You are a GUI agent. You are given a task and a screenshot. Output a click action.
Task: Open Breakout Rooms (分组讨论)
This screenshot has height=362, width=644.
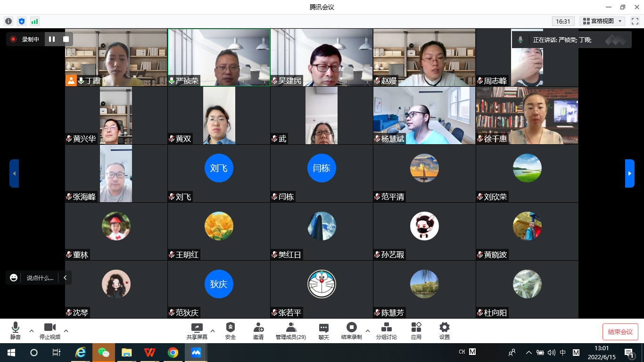pos(386,330)
